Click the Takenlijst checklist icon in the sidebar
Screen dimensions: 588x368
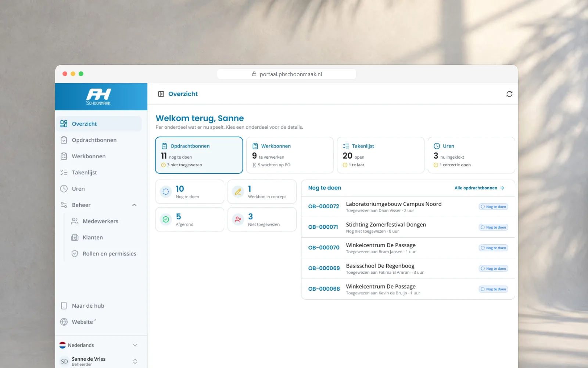point(64,173)
